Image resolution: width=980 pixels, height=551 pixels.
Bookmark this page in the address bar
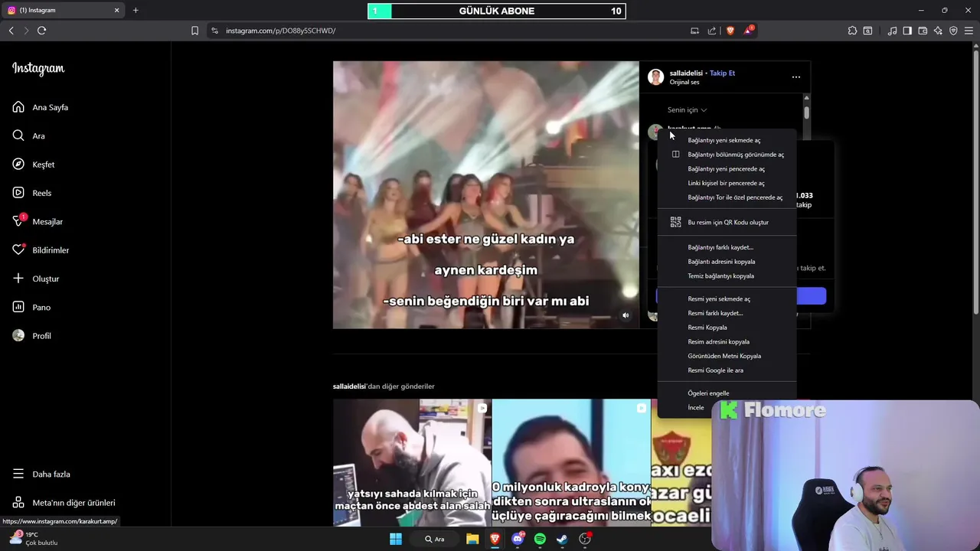194,31
